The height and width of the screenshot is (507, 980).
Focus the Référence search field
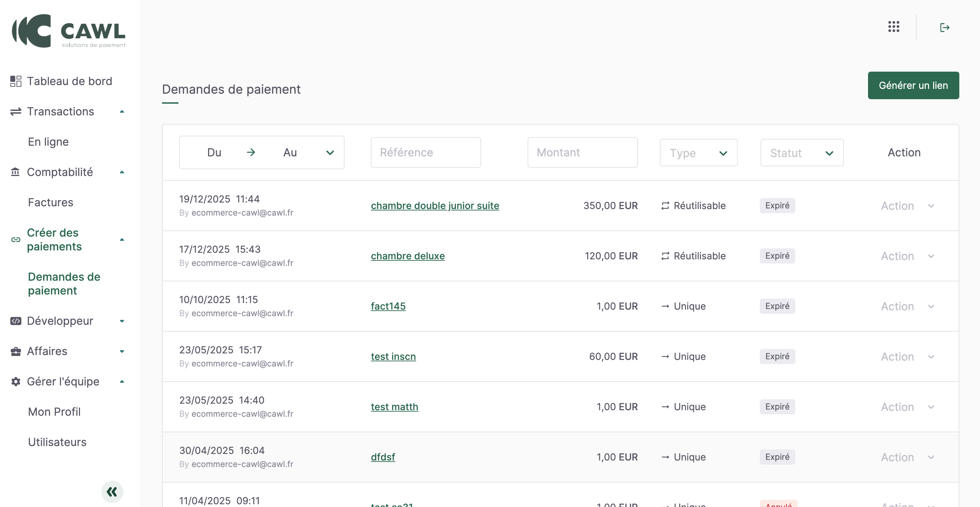coord(425,153)
